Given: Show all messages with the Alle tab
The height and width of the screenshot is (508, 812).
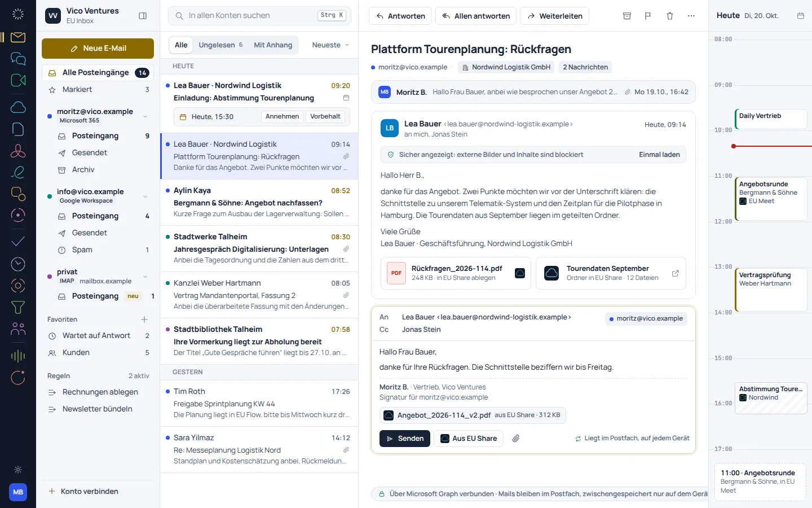Looking at the screenshot, I should (181, 45).
